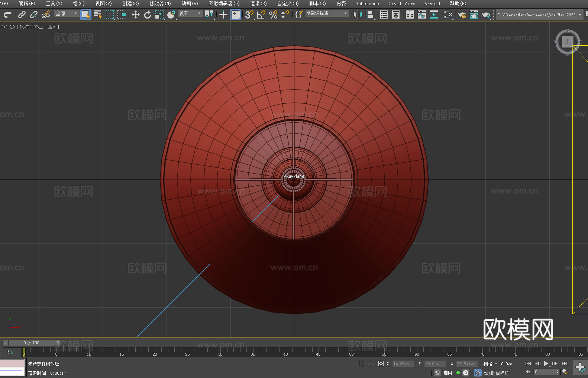
Task: Open the Arnold menu
Action: (x=432, y=3)
